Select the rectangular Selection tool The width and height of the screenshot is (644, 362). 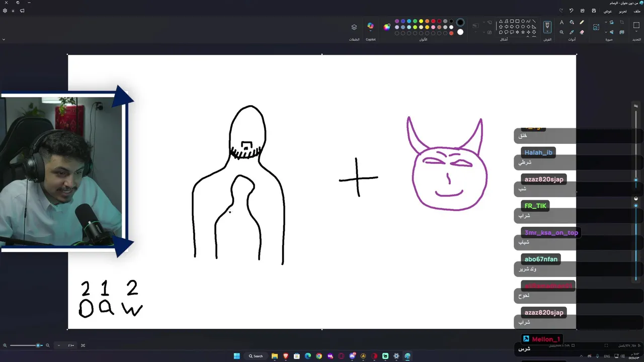pos(636,24)
